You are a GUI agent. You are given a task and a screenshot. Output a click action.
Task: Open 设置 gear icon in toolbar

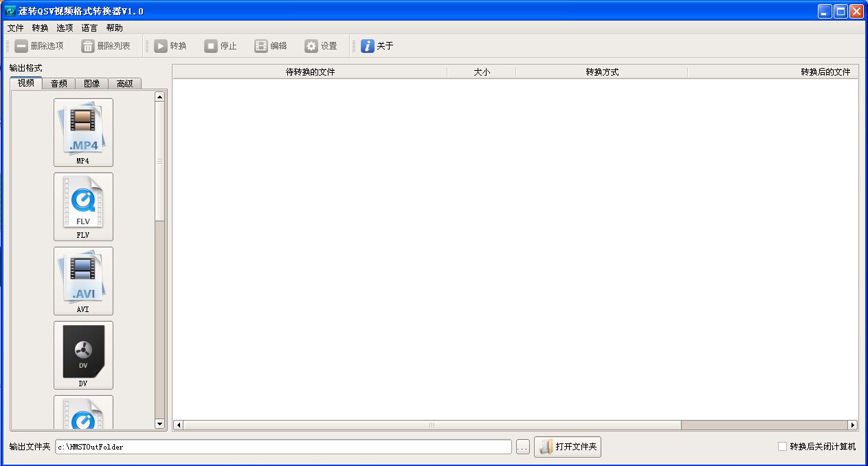(x=311, y=46)
